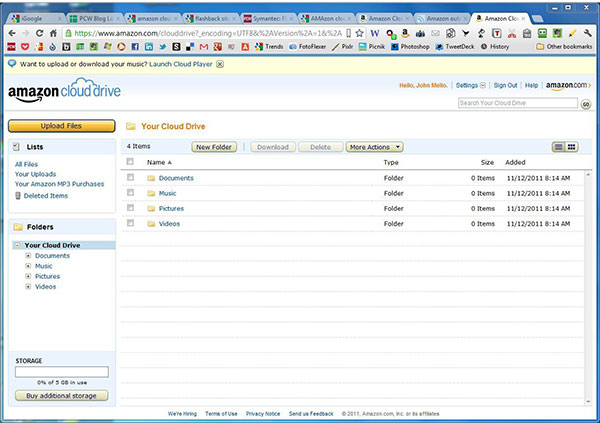
Task: Click the Sign Out link
Action: point(505,85)
